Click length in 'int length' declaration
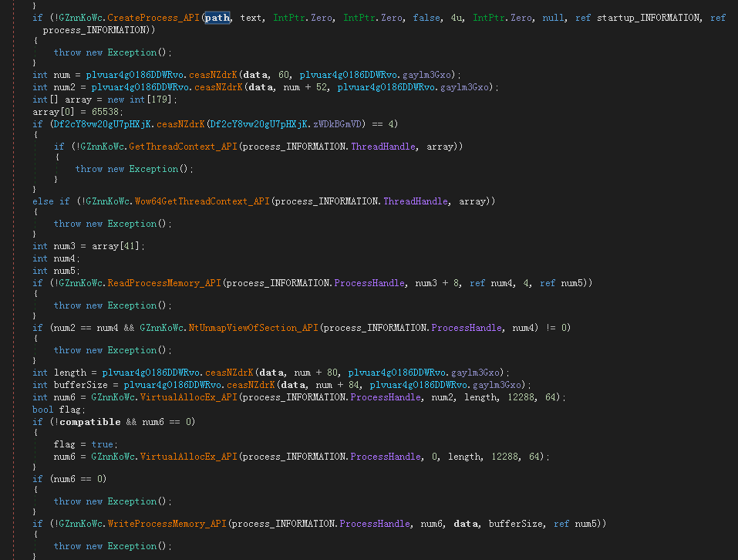Viewport: 738px width, 560px height. click(x=70, y=373)
